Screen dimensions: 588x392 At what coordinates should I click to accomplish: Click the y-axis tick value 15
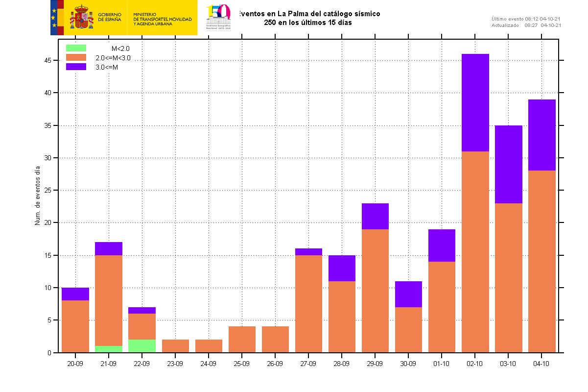tap(48, 255)
